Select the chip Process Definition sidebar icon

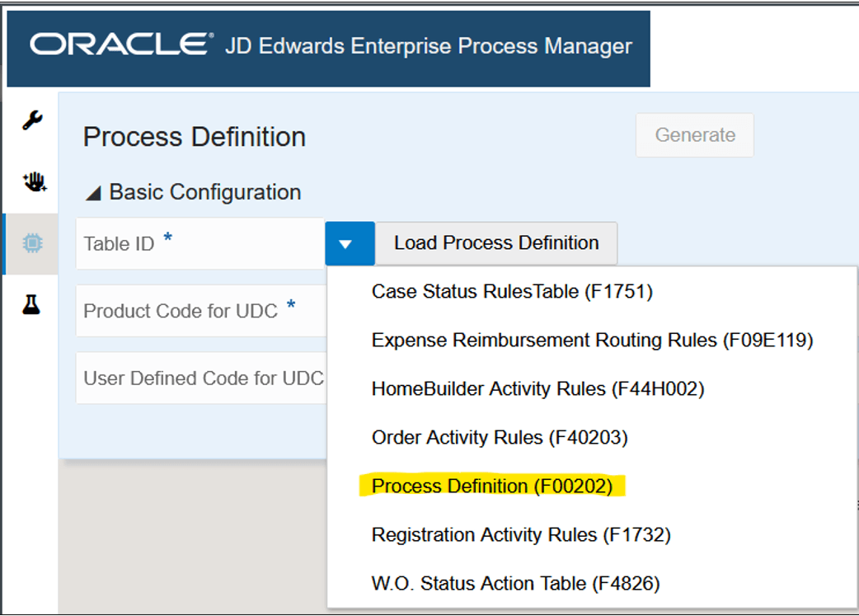tap(32, 242)
